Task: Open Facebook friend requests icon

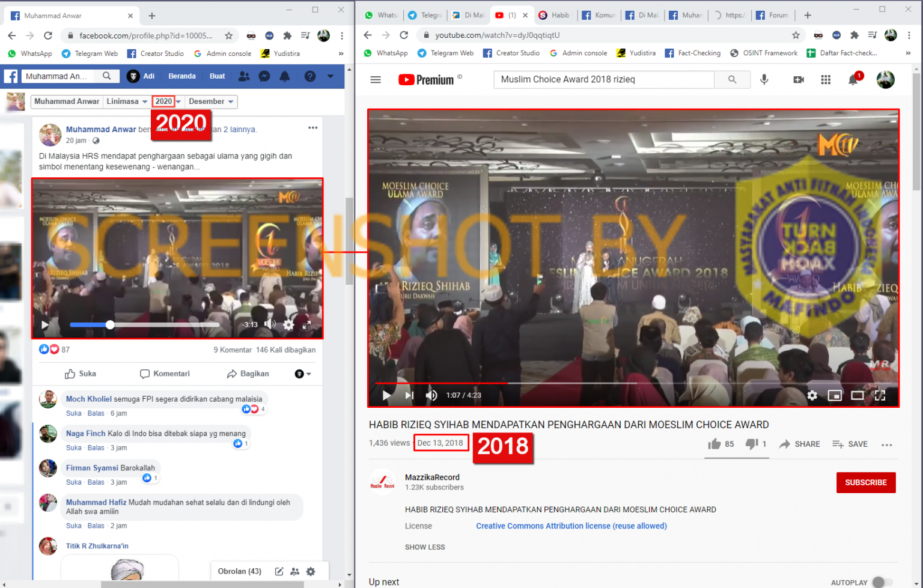Action: pos(244,76)
